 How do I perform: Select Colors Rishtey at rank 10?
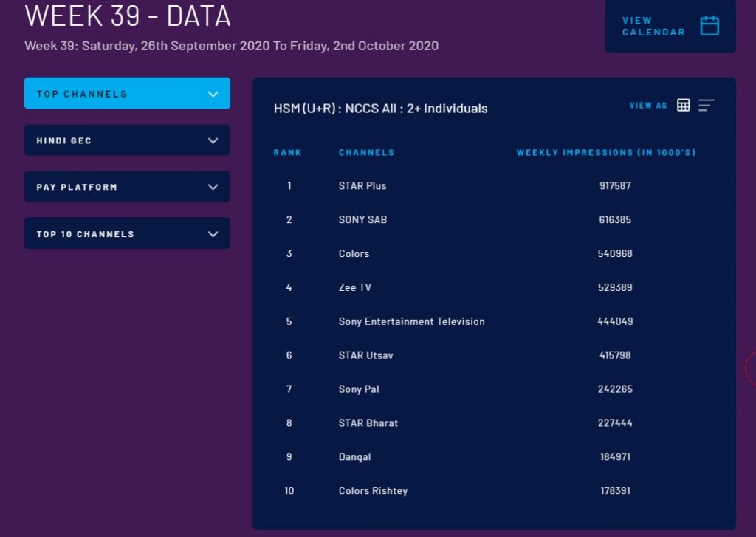pos(373,491)
